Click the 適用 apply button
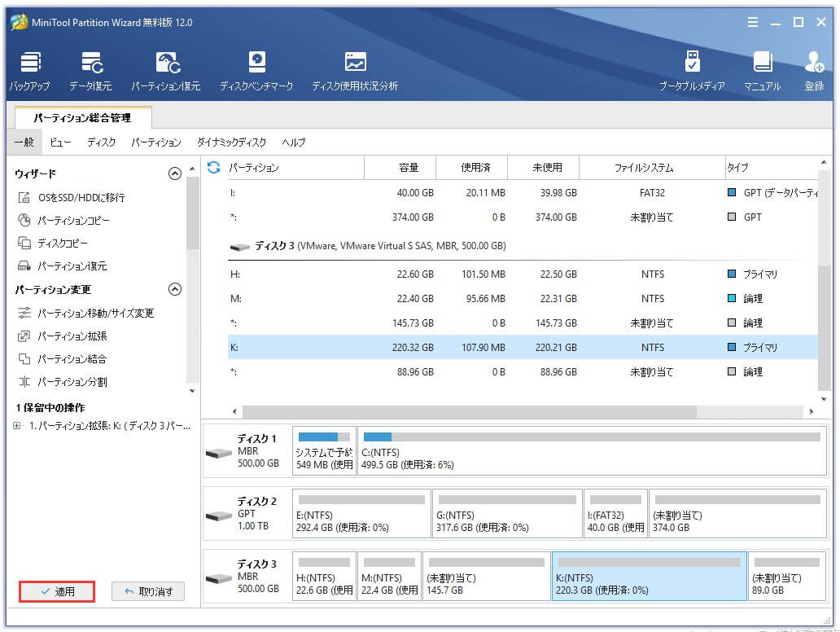The width and height of the screenshot is (840, 632). 57,592
